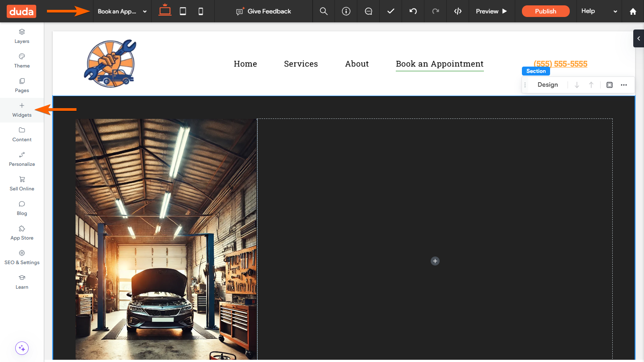Publish the website

click(x=546, y=11)
